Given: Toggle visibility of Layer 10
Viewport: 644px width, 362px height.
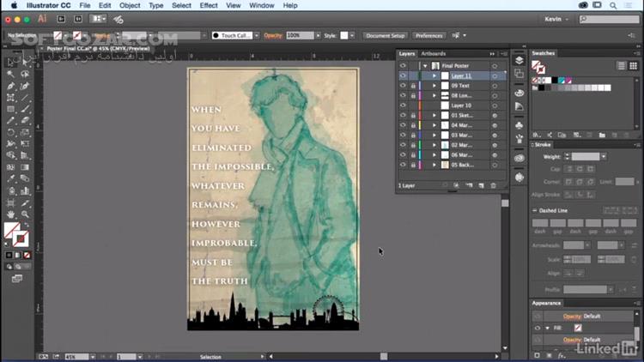Looking at the screenshot, I should [x=403, y=106].
